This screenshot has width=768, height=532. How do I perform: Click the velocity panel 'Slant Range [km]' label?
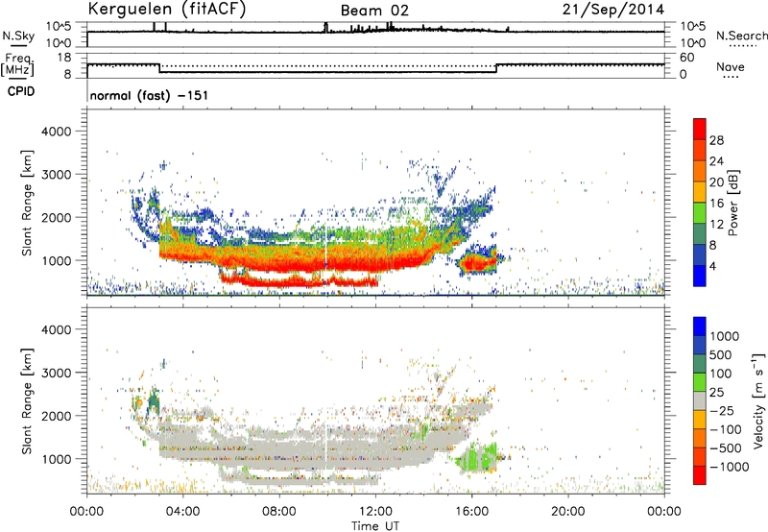pyautogui.click(x=27, y=401)
